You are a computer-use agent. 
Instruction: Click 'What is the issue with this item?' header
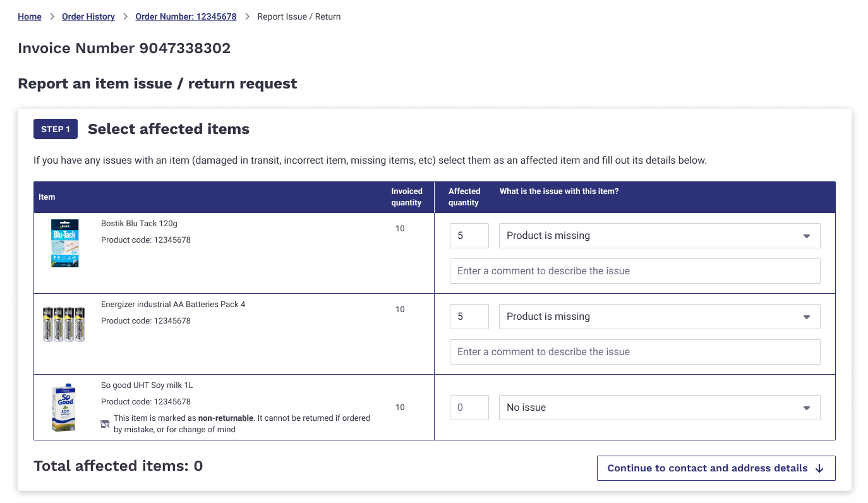point(559,191)
